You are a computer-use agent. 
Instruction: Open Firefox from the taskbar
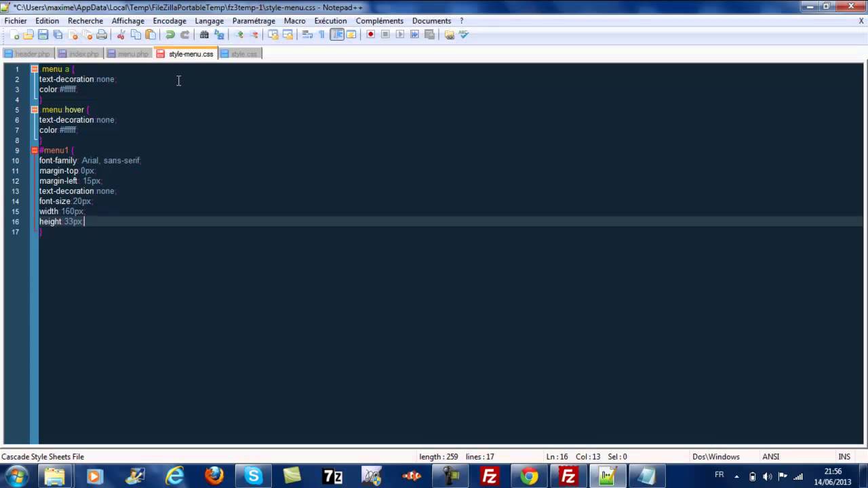click(x=214, y=476)
